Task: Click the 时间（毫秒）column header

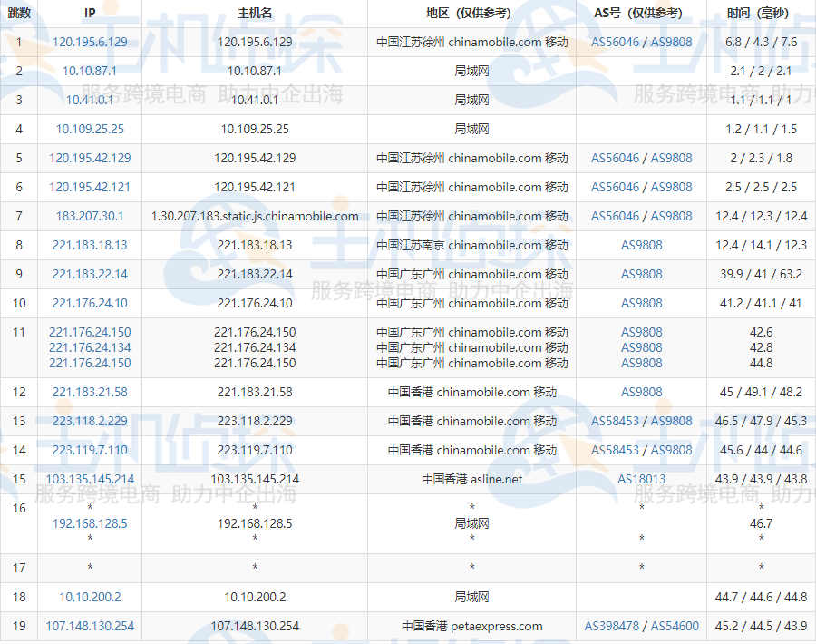Action: (x=759, y=12)
